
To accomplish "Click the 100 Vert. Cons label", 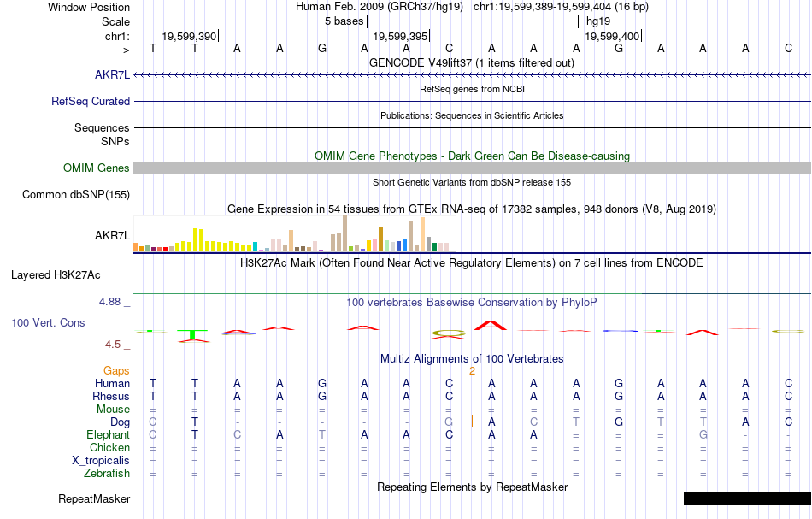I will pos(48,322).
